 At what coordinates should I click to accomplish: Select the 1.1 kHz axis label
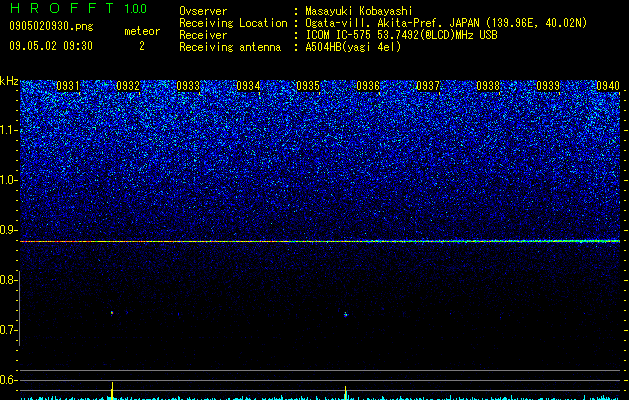8,130
